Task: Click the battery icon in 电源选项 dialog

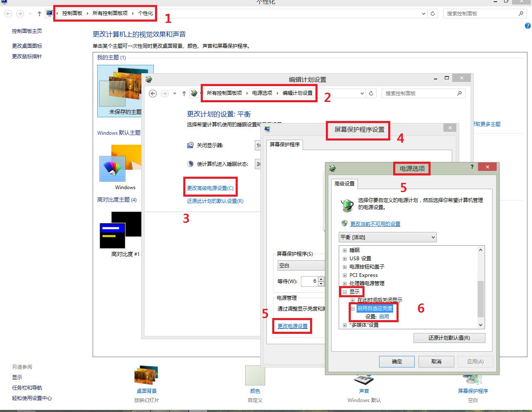Action: [x=347, y=205]
